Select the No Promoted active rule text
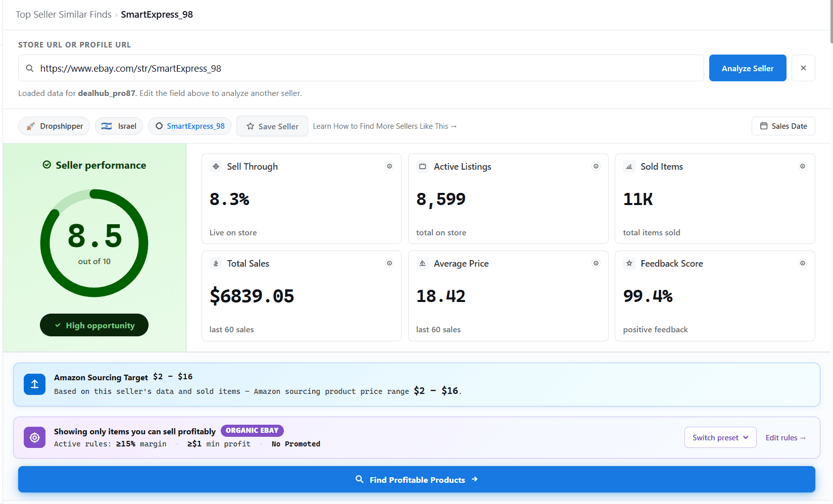 coord(296,444)
